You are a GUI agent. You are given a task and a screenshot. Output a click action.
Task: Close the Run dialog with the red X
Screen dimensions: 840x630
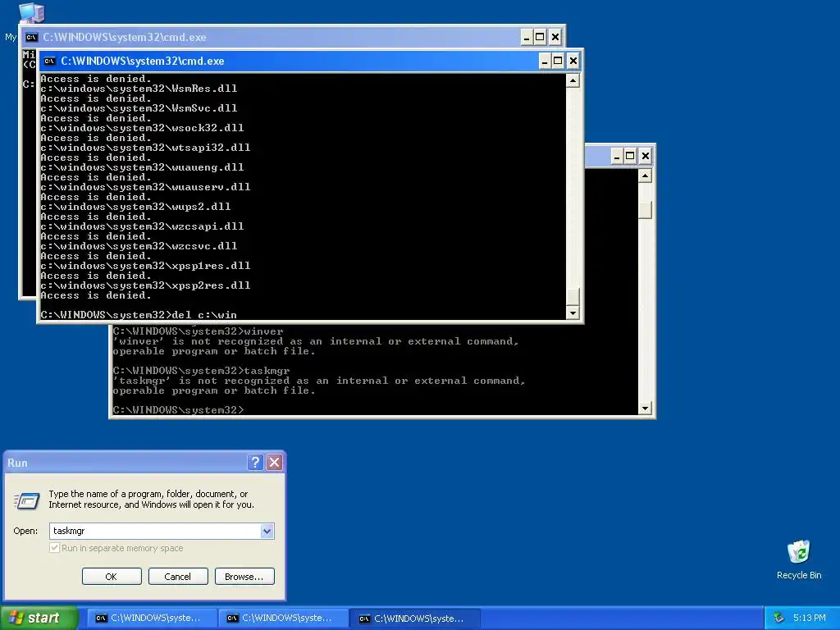[274, 463]
